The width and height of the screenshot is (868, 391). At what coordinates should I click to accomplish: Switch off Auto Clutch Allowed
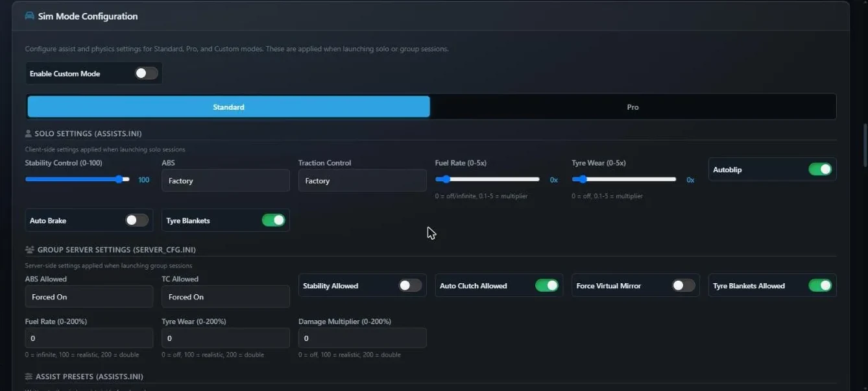pos(547,286)
